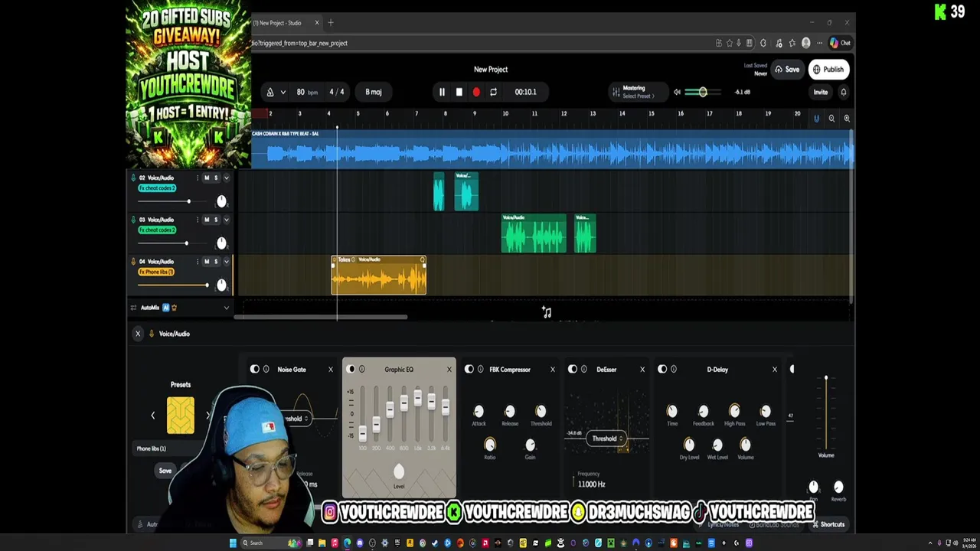Zoom out the timeline
Image resolution: width=980 pixels, height=551 pixels.
click(x=831, y=118)
